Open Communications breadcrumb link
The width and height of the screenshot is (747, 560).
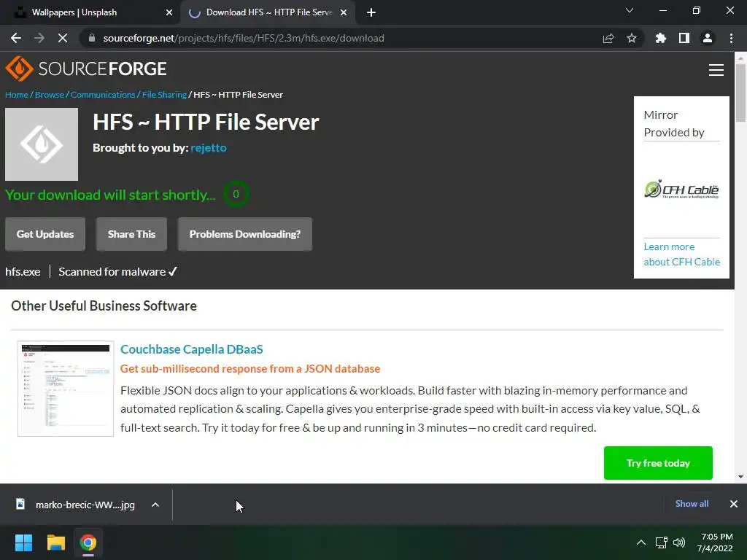point(103,95)
